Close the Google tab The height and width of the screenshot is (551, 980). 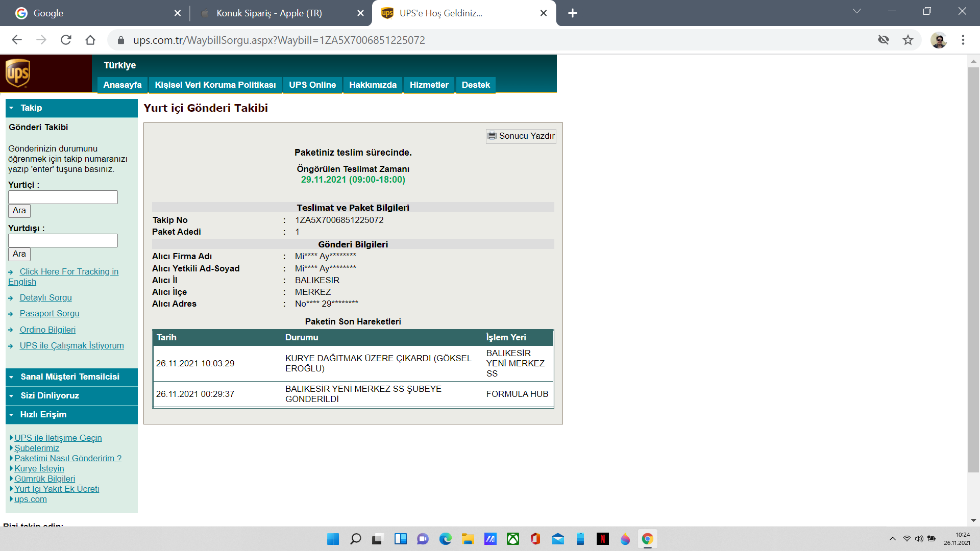pyautogui.click(x=178, y=13)
